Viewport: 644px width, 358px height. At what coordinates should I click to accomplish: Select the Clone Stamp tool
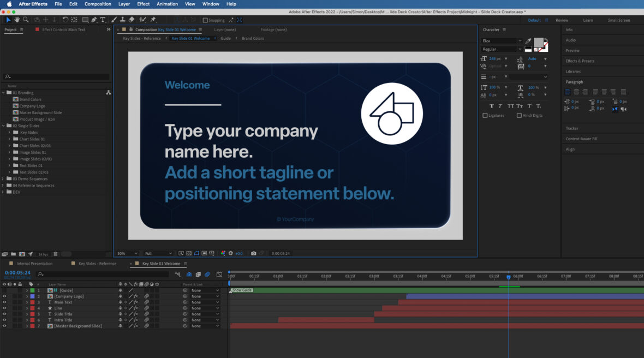[x=122, y=20]
